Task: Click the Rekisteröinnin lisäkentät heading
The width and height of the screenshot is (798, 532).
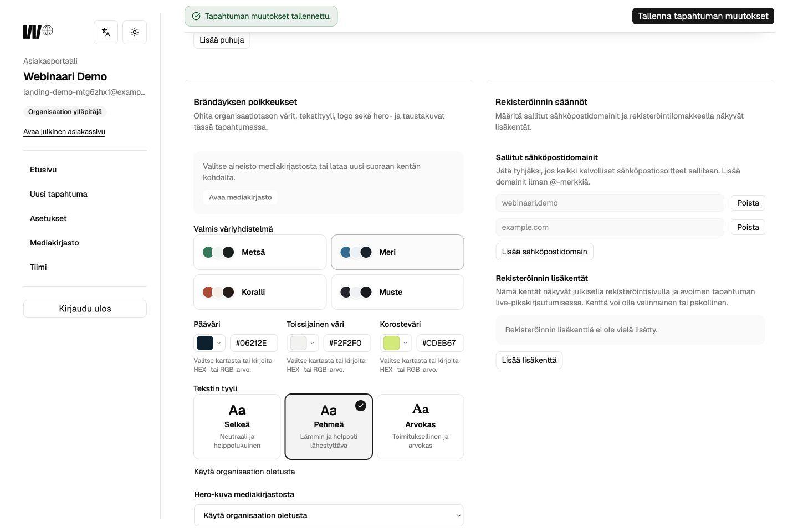Action: tap(542, 278)
